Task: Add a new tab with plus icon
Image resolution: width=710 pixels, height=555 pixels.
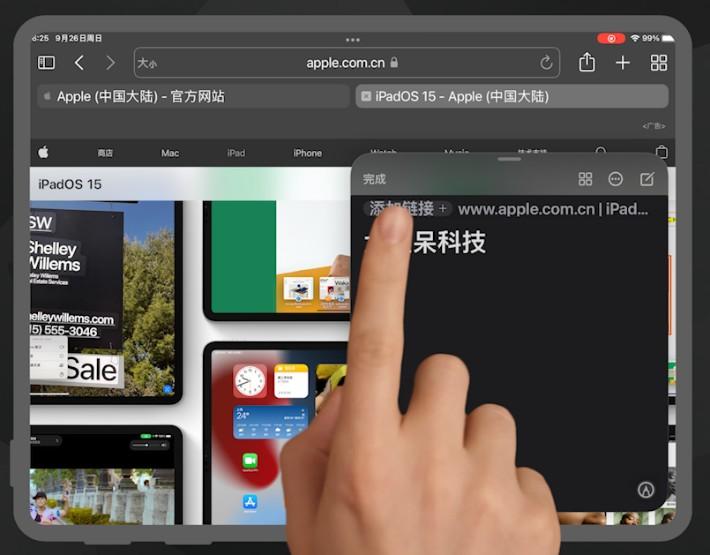Action: [623, 62]
